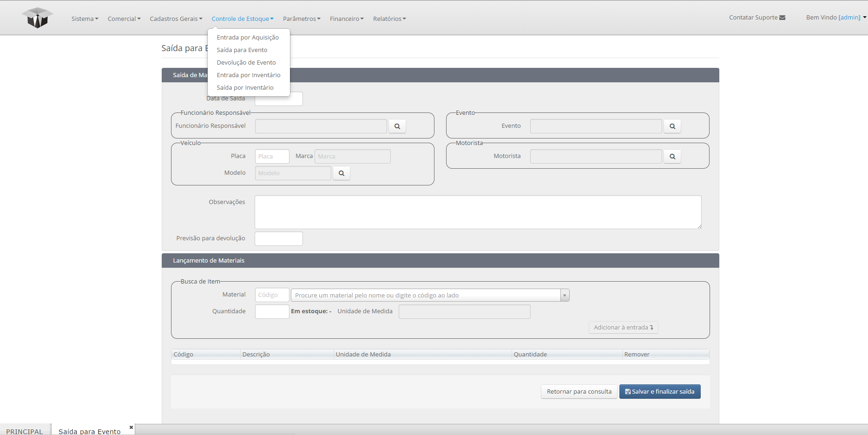Click the Lançamento de Materiais panel header
868x435 pixels.
pos(441,261)
